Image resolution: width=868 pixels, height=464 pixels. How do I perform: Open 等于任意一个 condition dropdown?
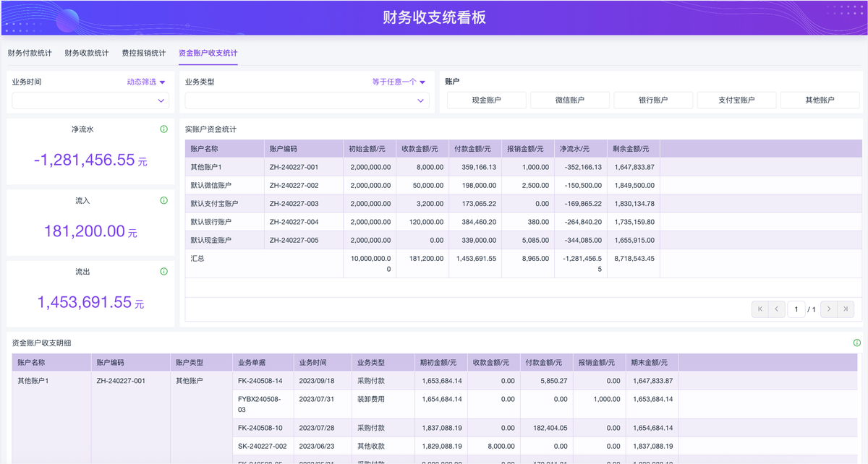[x=399, y=82]
